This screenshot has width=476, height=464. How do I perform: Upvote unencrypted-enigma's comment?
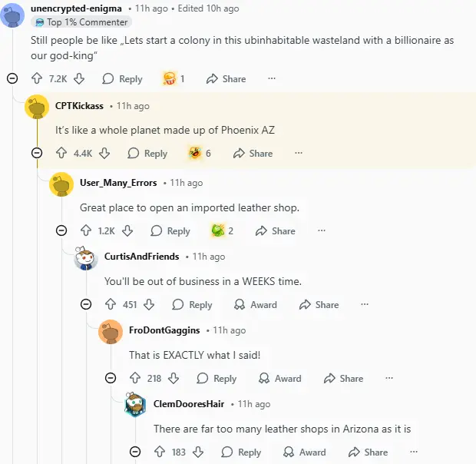pyautogui.click(x=36, y=78)
